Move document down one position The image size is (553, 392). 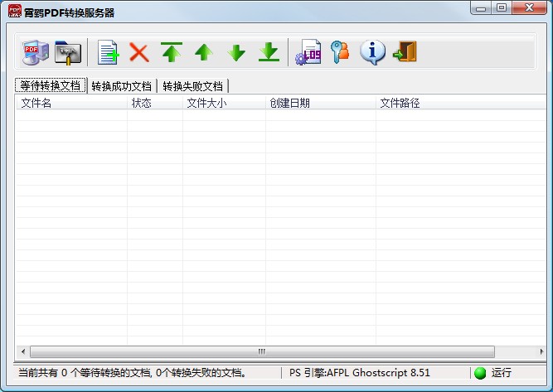(236, 53)
